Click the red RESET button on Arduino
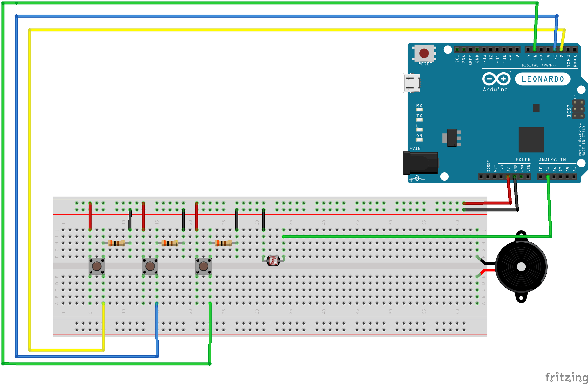The image size is (588, 384). point(424,53)
